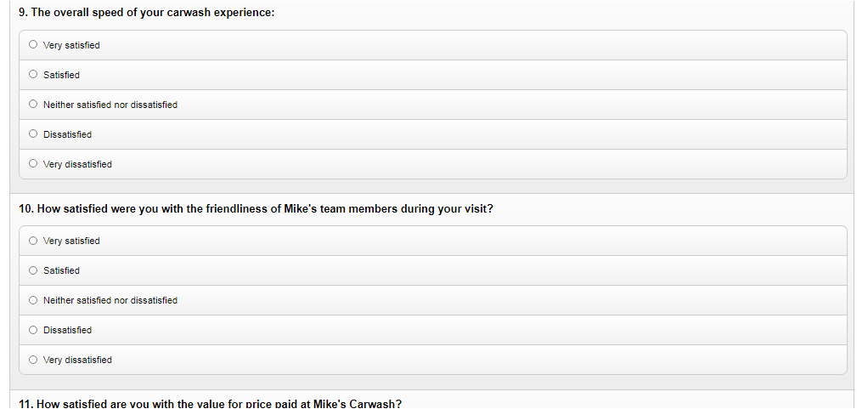Screen dimensions: 868x409
Task: Choose 'Satisfied' radio for question 10
Action: (x=33, y=270)
